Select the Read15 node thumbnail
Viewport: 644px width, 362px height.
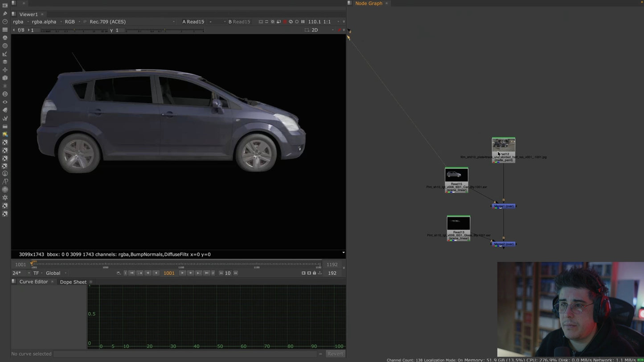(x=456, y=175)
